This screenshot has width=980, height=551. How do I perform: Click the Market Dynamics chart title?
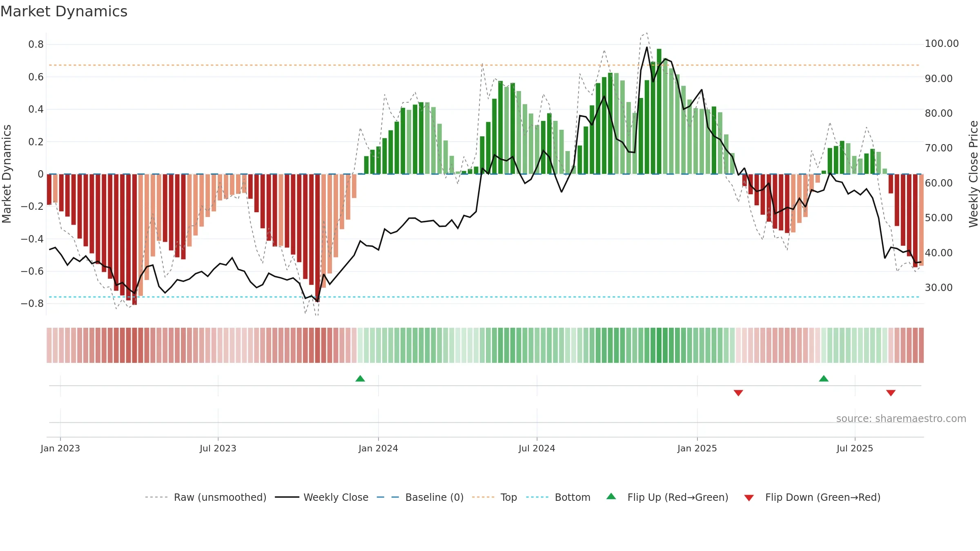pos(64,11)
